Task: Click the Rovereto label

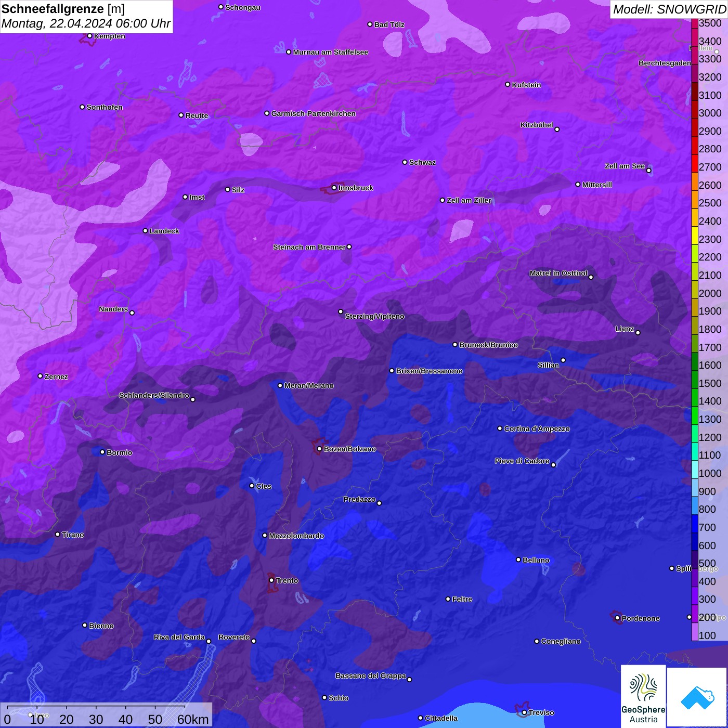Action: point(234,637)
